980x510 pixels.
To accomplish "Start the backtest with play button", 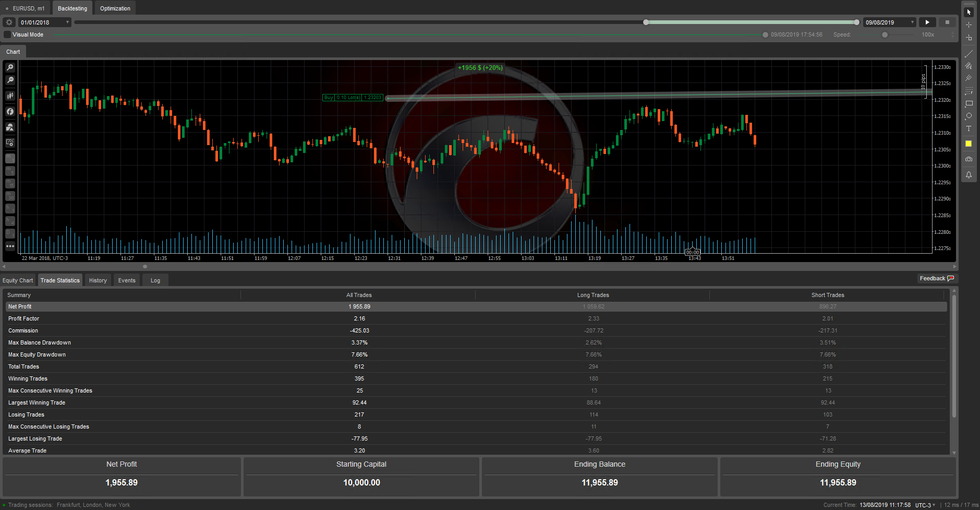I will point(927,22).
